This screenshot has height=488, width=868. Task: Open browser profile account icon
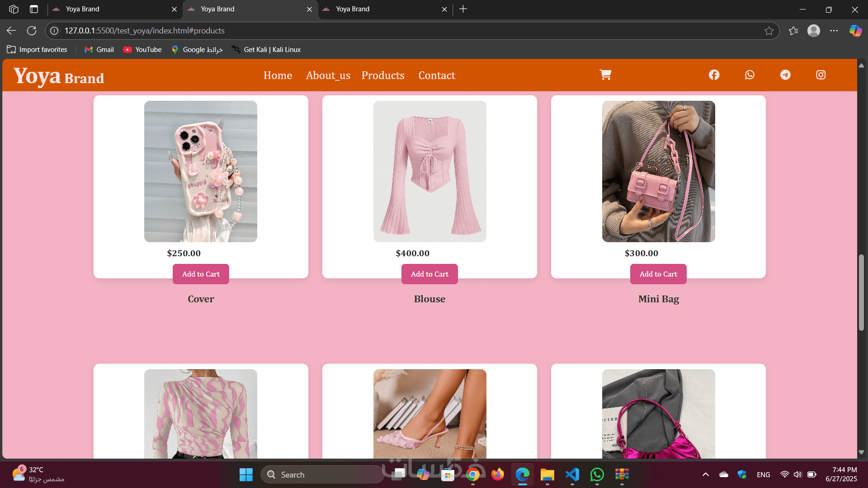coord(813,31)
